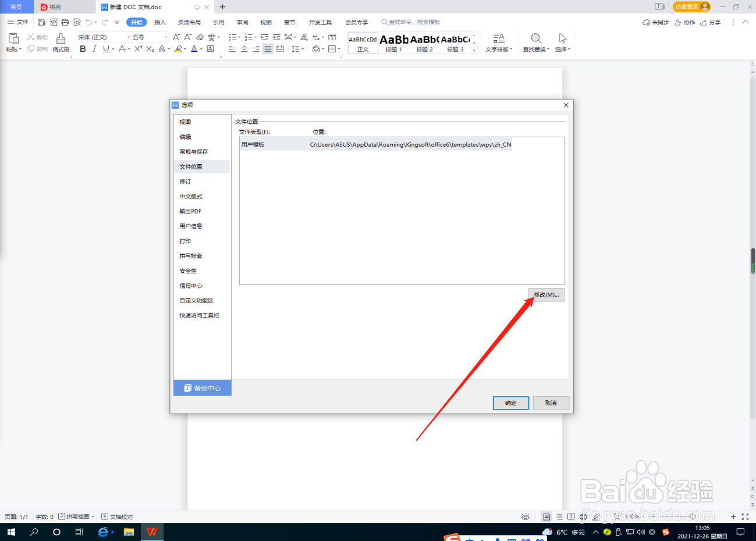
Task: Select 输出PDF in Options dialog sidebar
Action: pyautogui.click(x=202, y=211)
